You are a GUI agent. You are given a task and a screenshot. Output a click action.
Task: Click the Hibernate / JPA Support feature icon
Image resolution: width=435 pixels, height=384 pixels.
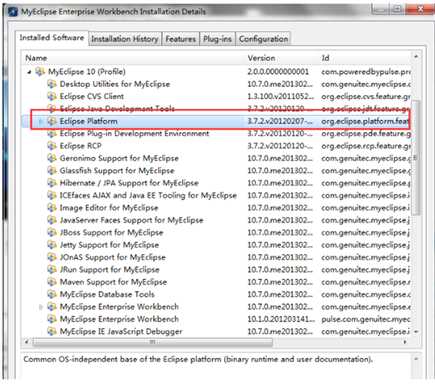coord(52,183)
